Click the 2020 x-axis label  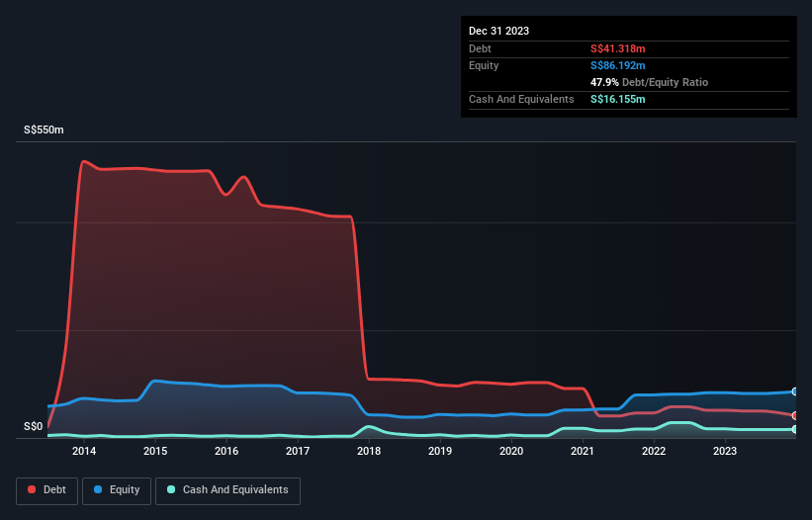click(x=511, y=451)
